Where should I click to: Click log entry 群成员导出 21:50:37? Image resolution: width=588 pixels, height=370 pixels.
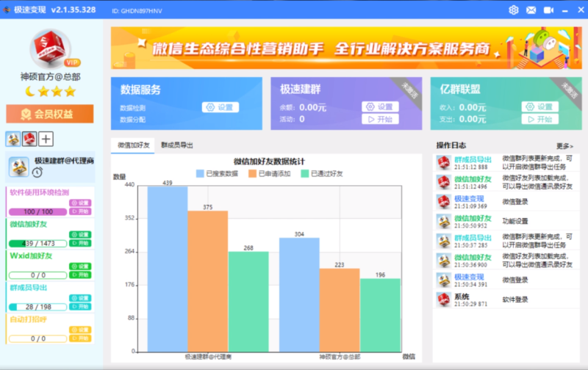506,242
